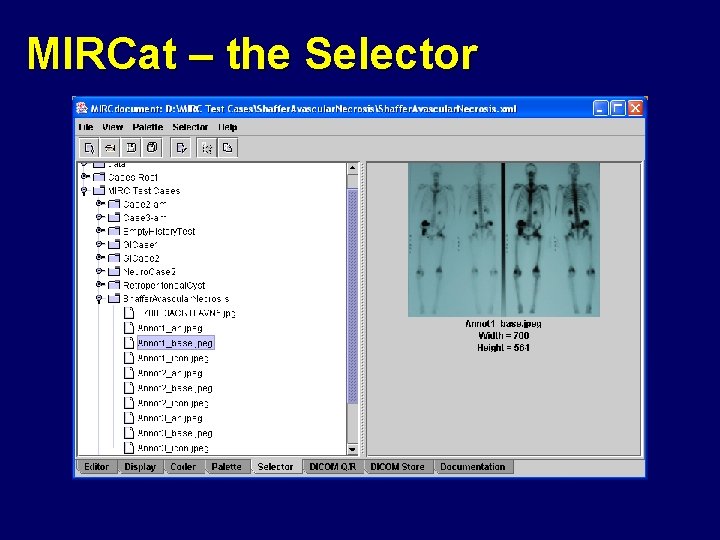
Task: Click the new document toolbar icon
Action: point(89,148)
